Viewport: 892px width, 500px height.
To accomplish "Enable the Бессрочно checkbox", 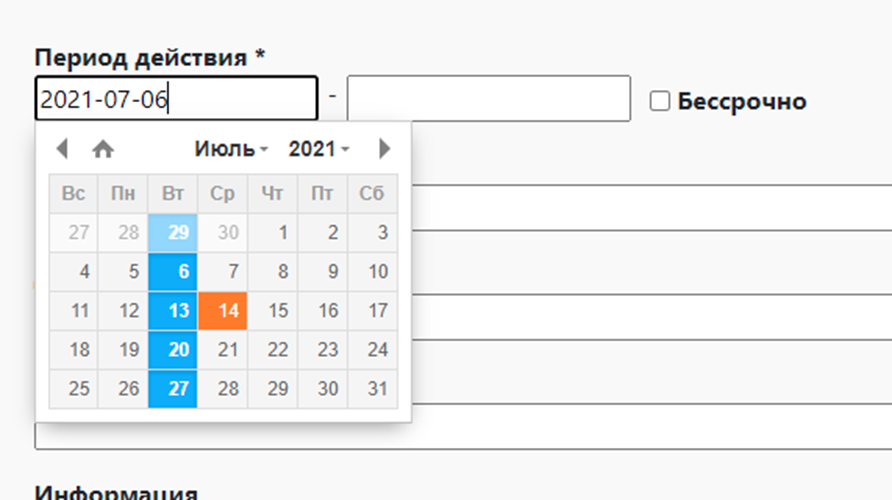I will (659, 101).
